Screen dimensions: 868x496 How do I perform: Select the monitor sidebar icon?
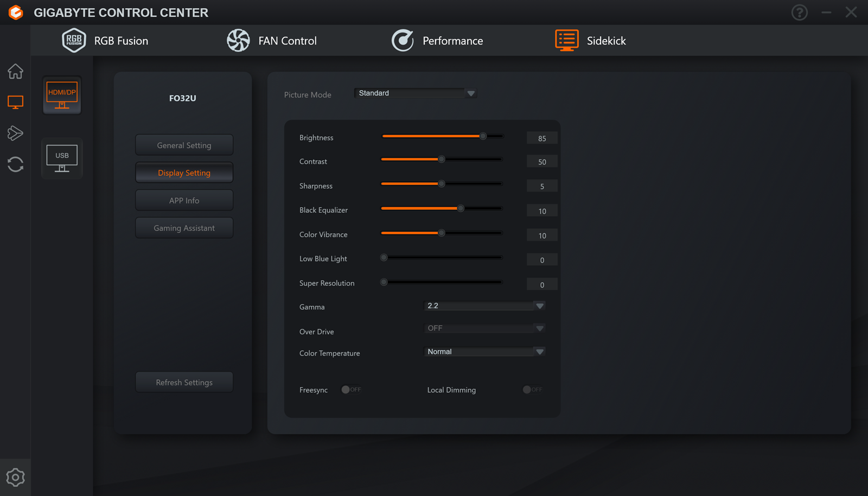pyautogui.click(x=15, y=102)
